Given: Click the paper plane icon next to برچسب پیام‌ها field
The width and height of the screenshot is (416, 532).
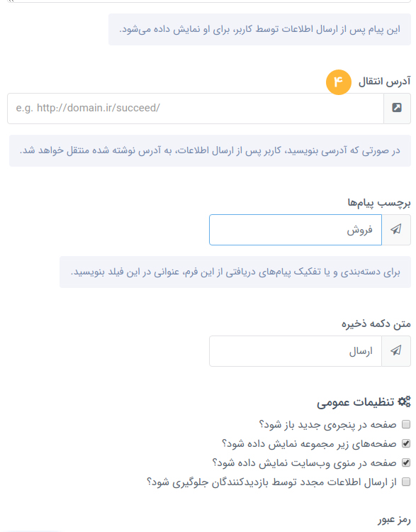Looking at the screenshot, I should point(396,229).
